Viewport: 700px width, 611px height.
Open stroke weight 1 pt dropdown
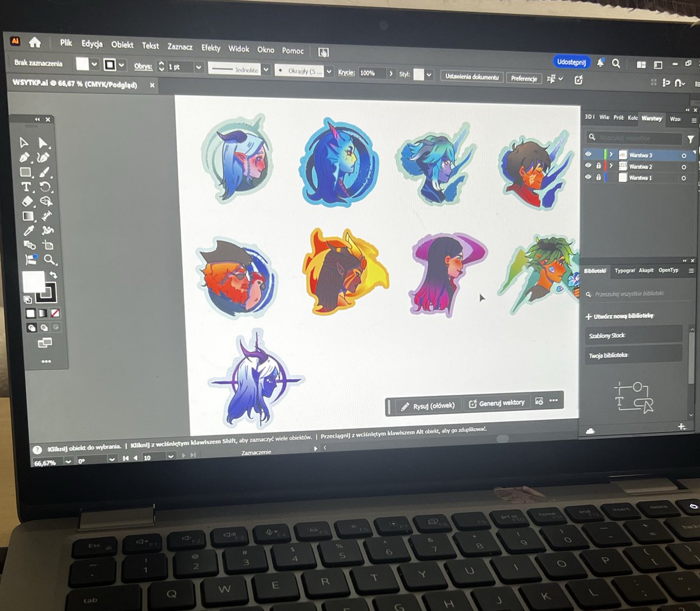coord(198,67)
